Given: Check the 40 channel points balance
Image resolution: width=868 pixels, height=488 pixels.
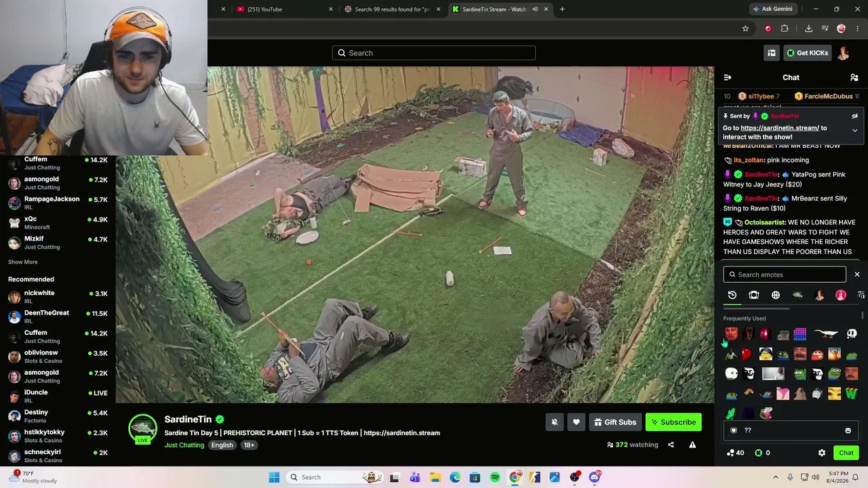Looking at the screenshot, I should click(x=735, y=453).
